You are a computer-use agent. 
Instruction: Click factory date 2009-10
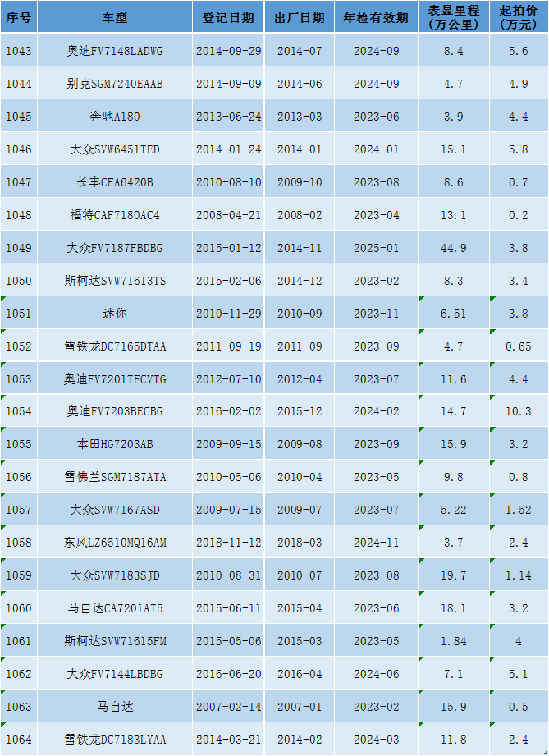point(300,181)
